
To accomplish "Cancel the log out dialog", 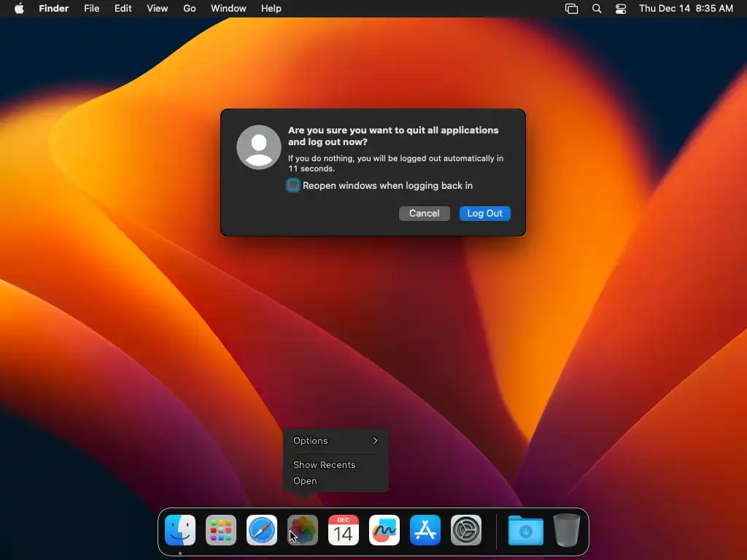I will (x=424, y=214).
